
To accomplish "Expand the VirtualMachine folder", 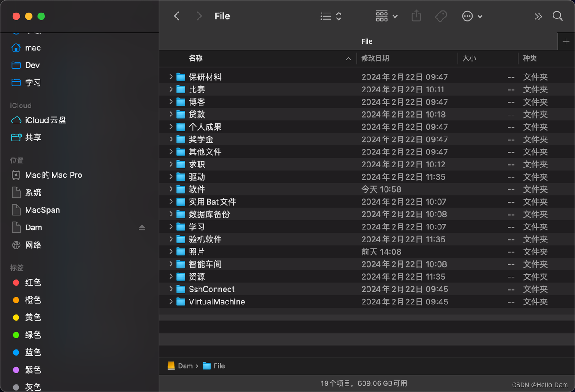I will click(171, 302).
